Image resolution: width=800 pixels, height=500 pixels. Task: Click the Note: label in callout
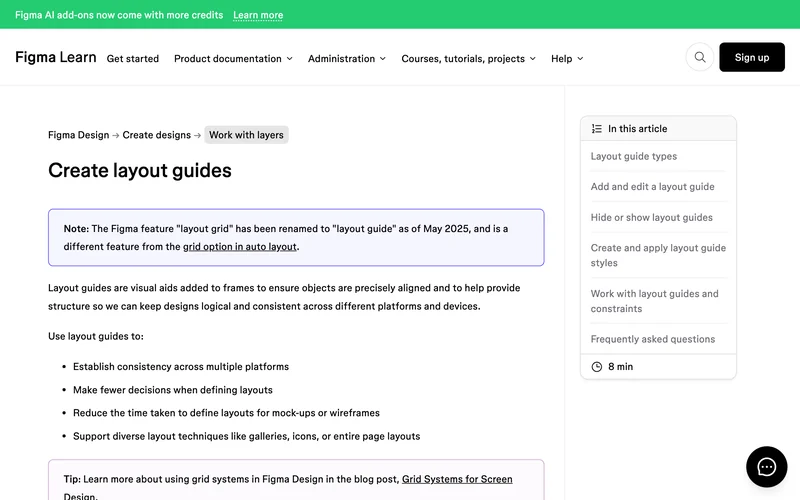click(76, 229)
